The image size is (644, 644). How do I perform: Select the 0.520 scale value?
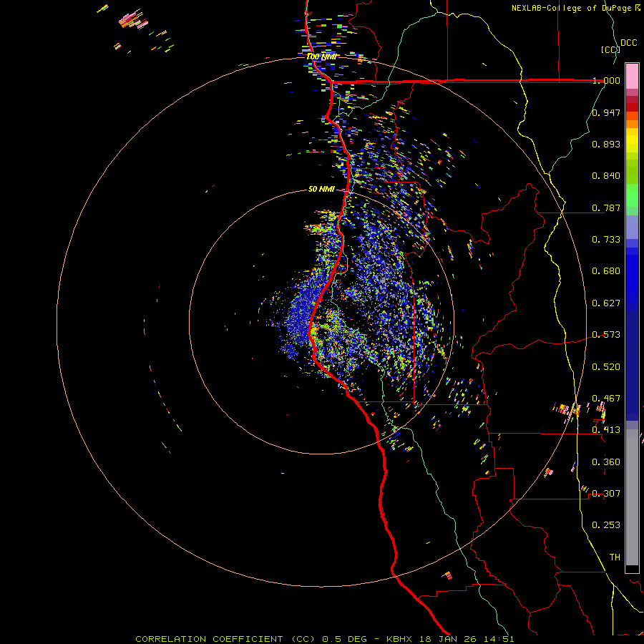(606, 367)
